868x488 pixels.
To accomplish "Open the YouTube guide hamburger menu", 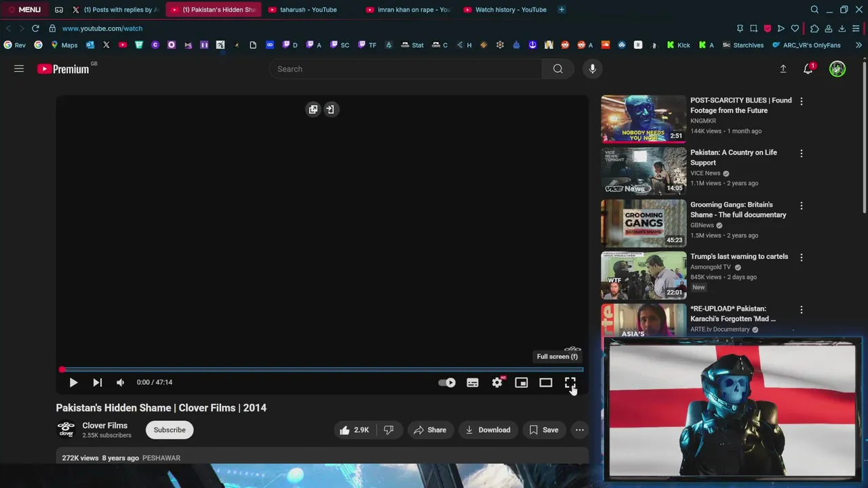I will coord(19,68).
